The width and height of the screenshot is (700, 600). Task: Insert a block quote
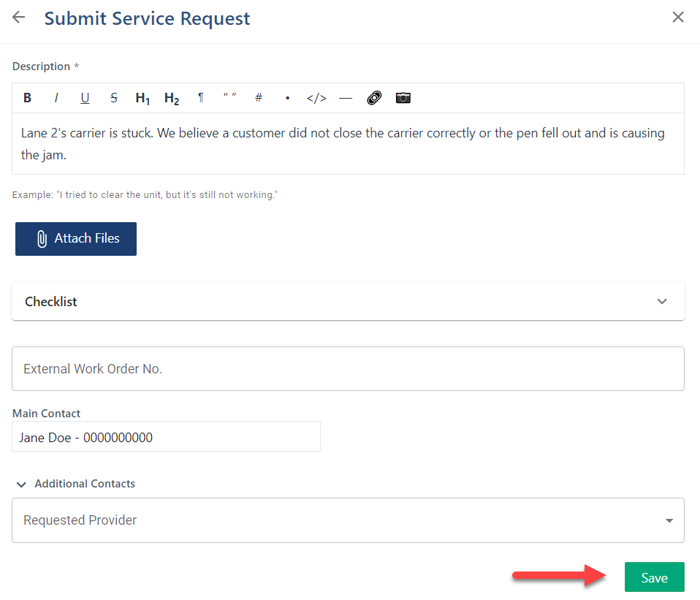click(229, 98)
